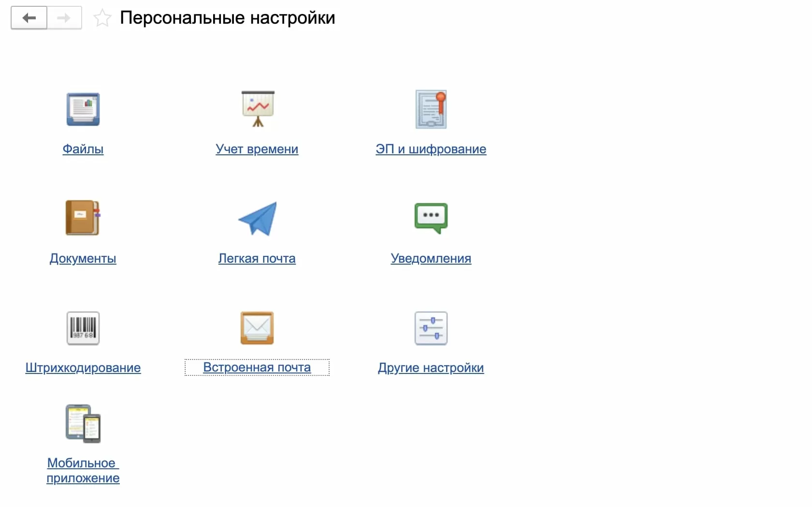812x507 pixels.
Task: Click the Встроенная почта envelope icon
Action: 257,328
